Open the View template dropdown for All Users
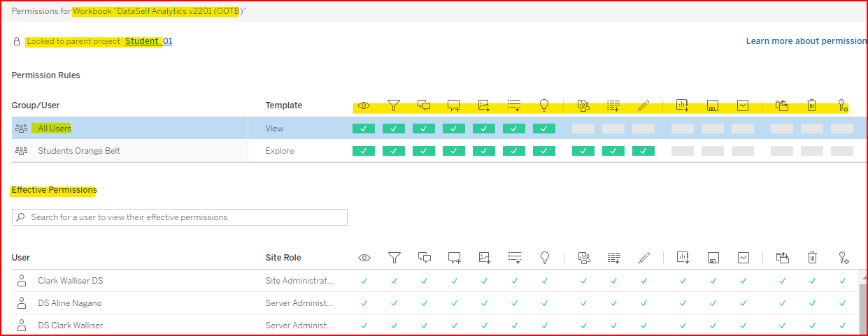 tap(275, 129)
